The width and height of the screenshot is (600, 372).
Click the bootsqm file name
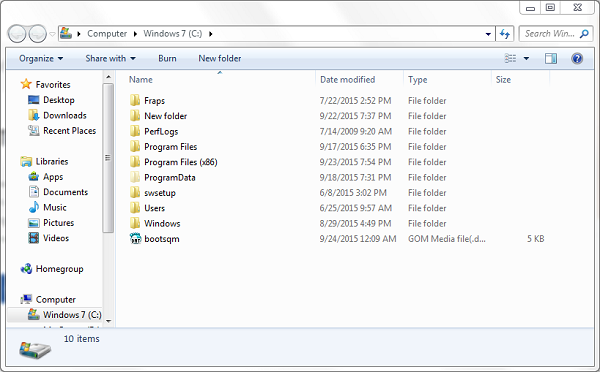tap(161, 239)
